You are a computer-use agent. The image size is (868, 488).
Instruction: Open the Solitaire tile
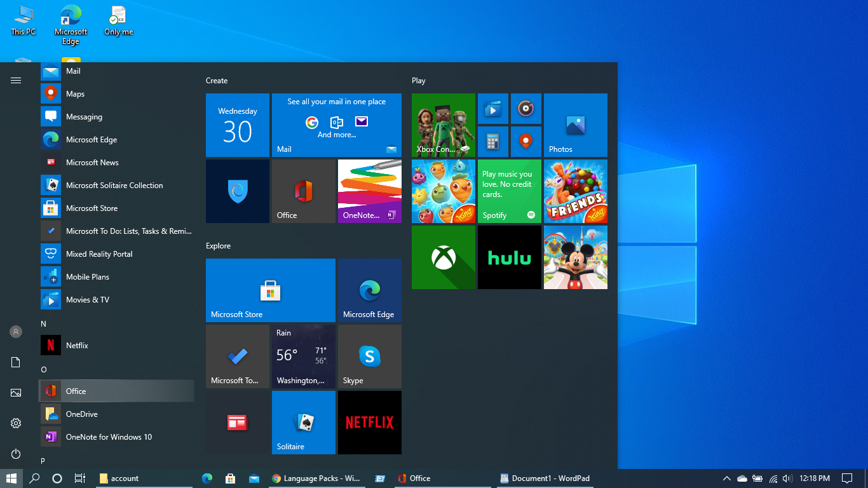304,423
